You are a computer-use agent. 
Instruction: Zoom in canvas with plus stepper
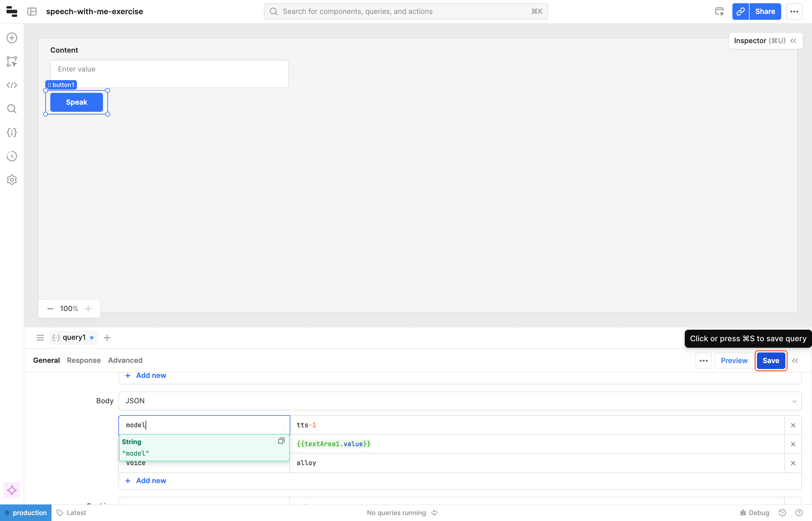[88, 308]
